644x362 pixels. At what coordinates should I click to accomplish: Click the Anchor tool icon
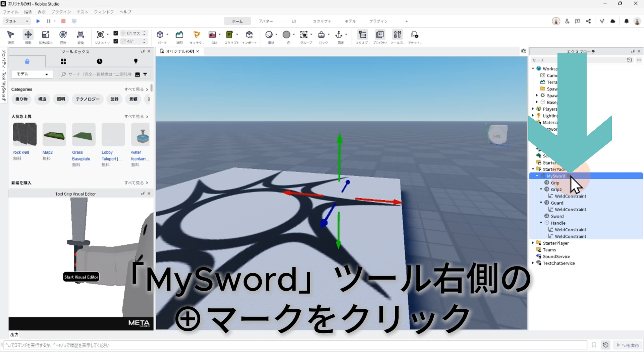tap(339, 35)
